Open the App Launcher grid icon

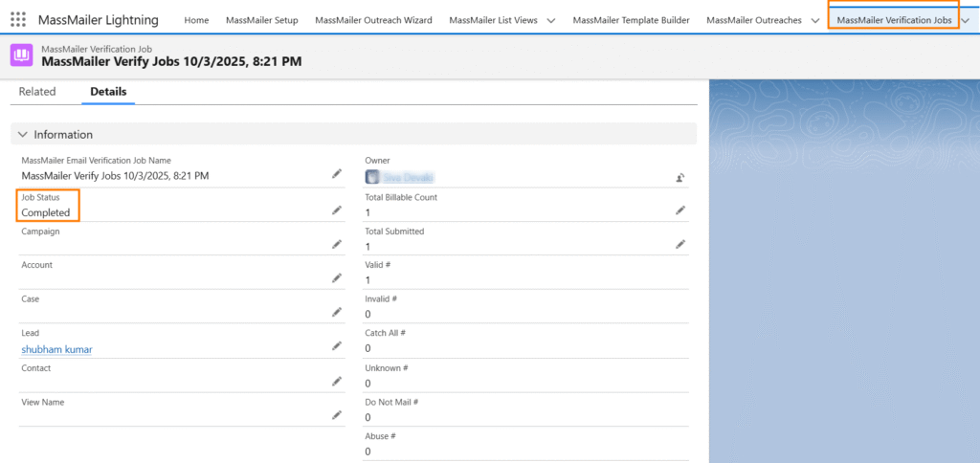(18, 20)
